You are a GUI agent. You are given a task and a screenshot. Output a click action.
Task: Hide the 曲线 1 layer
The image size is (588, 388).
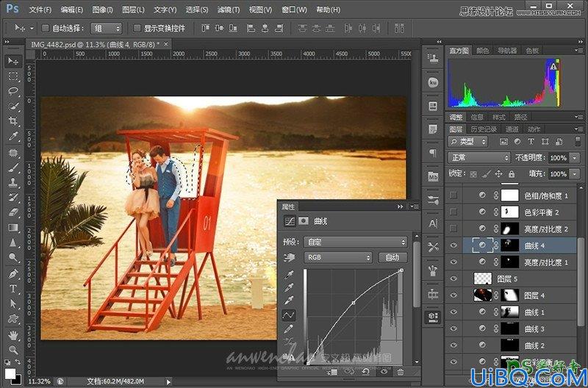[453, 312]
